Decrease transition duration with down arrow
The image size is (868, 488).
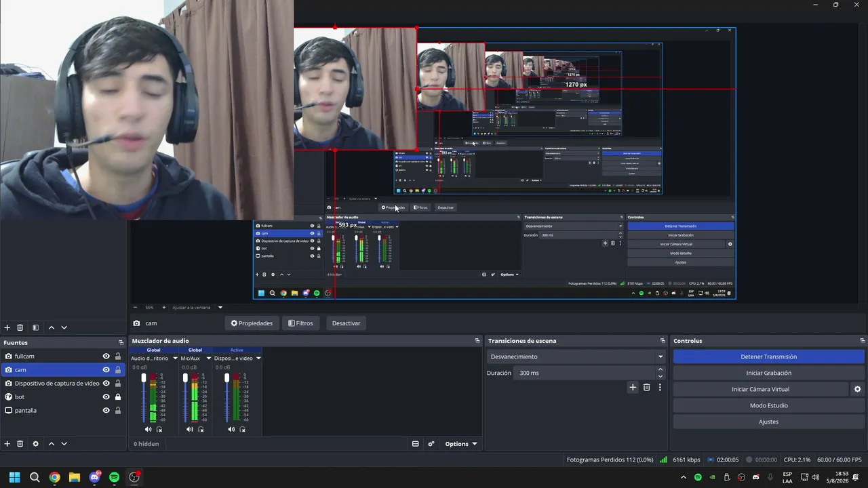(660, 376)
